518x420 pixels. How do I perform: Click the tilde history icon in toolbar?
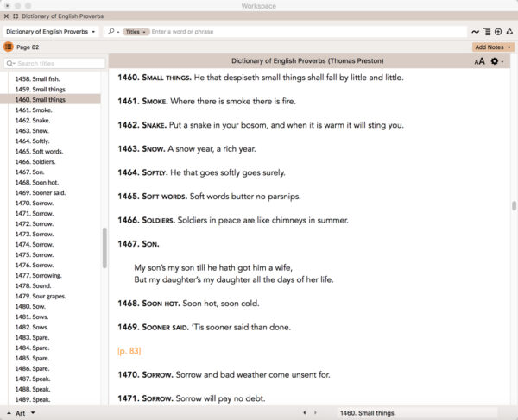[475, 32]
